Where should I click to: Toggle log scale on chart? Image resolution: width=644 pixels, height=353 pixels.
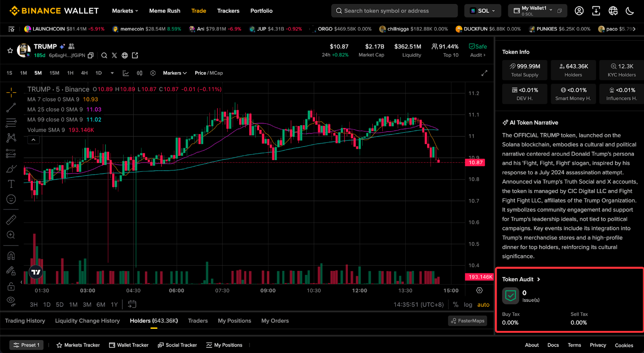[x=468, y=305]
